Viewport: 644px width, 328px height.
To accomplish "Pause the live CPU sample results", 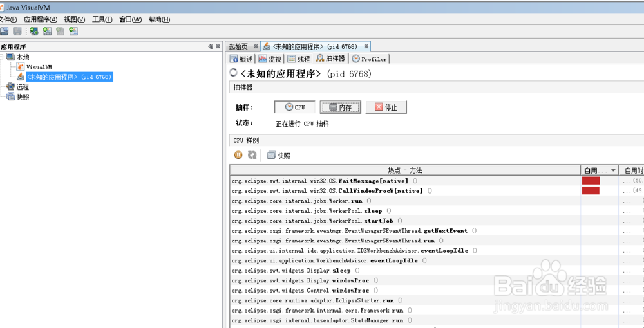I will [x=238, y=155].
